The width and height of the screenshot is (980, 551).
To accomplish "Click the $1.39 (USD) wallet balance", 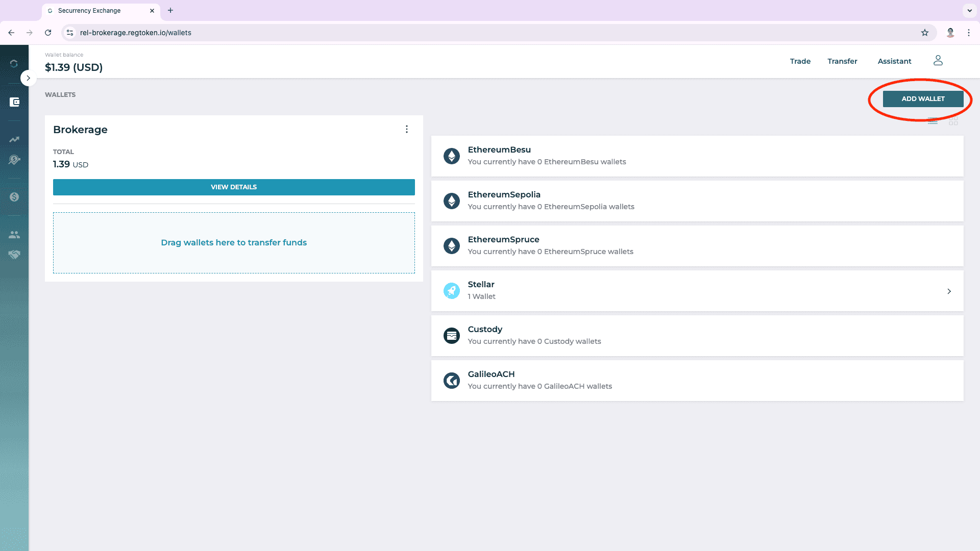I will (x=74, y=67).
